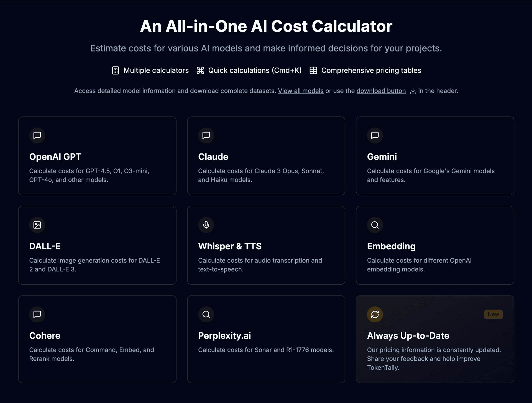Click the magnifier icon on Embedding card
The height and width of the screenshot is (403, 532).
375,225
